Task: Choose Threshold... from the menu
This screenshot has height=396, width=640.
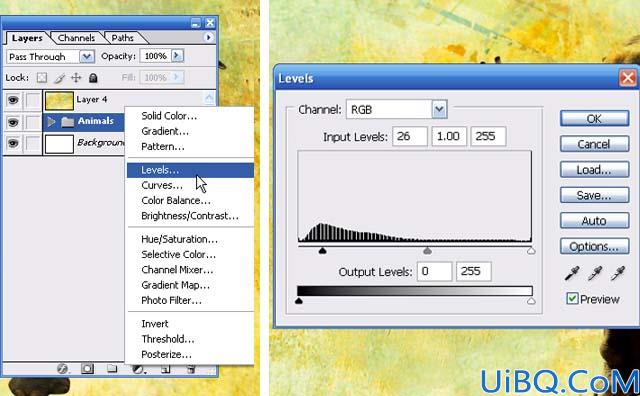Action: pos(190,339)
